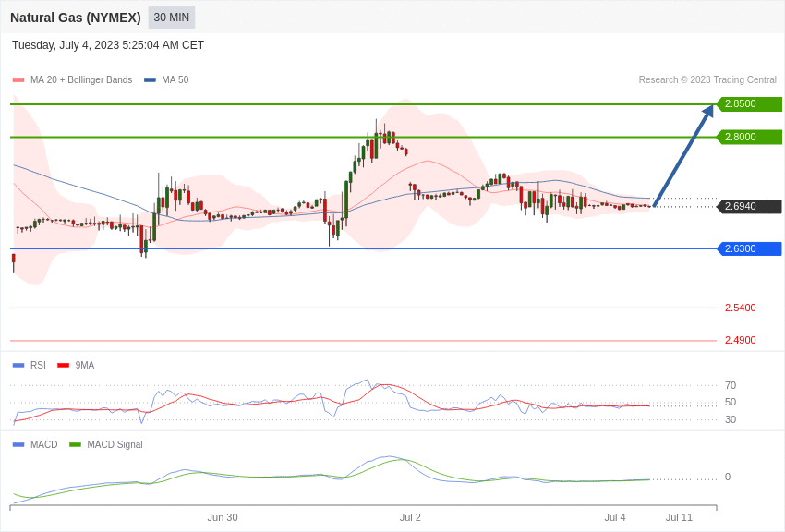The image size is (785, 532).
Task: Click the RSI 70 axis value
Action: [731, 385]
